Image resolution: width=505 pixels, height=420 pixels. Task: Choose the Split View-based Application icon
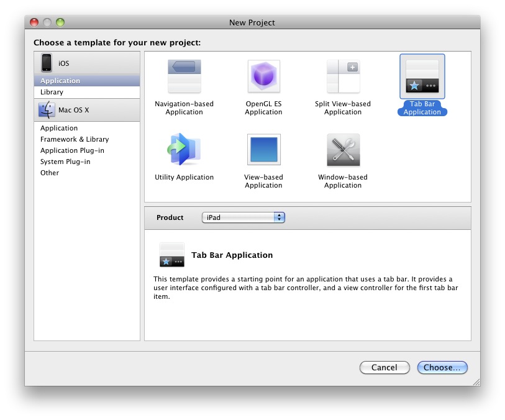coord(343,76)
